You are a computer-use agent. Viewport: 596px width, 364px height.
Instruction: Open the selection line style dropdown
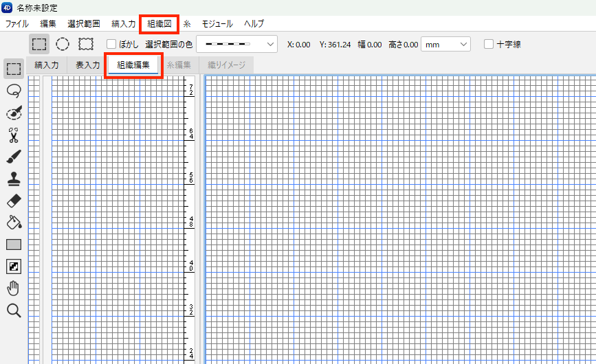236,44
